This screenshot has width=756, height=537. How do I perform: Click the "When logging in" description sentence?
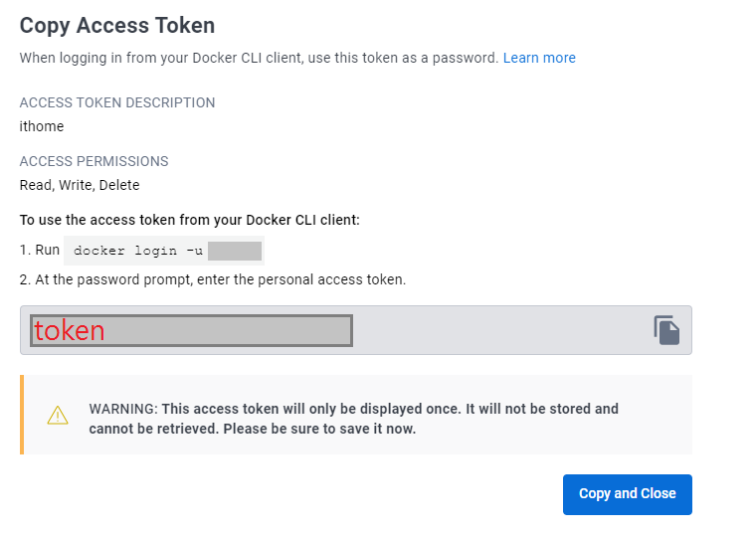259,58
